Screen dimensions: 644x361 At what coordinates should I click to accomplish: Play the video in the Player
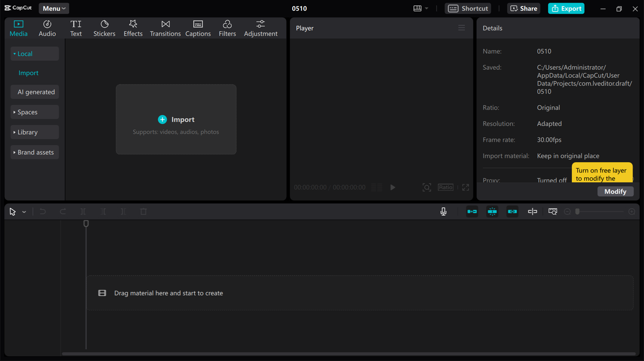click(393, 188)
